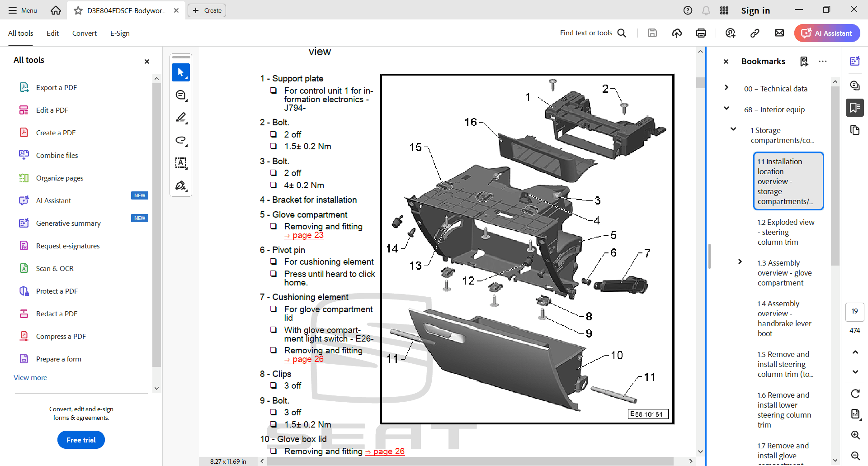Rotate the page view clockwise
Screen dimensions: 868x466
(x=855, y=394)
